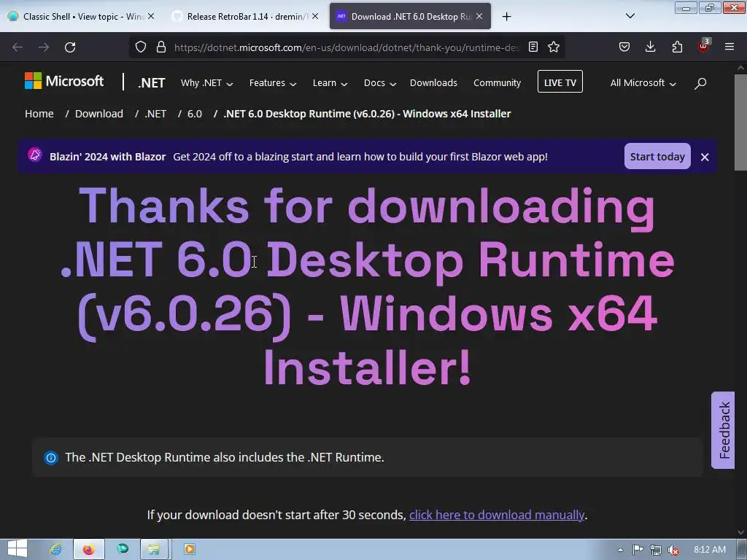Go to the .NET home link

click(152, 83)
